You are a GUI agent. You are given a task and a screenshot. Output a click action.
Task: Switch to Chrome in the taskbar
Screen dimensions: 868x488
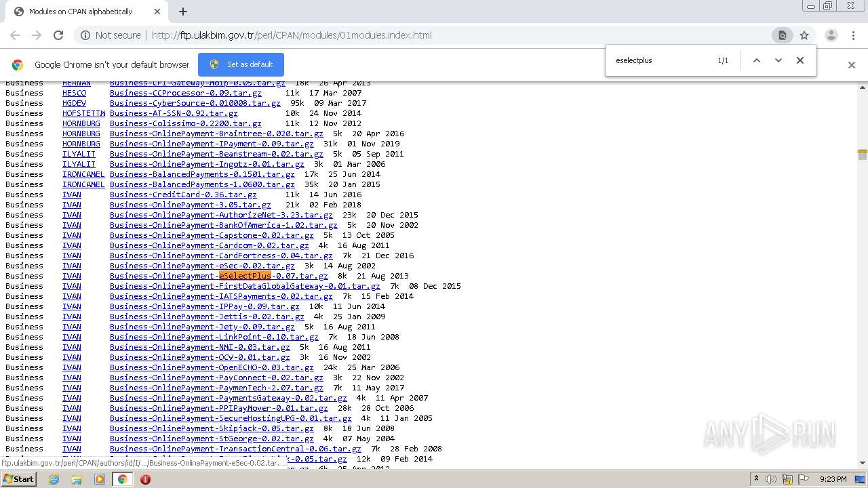(x=122, y=479)
